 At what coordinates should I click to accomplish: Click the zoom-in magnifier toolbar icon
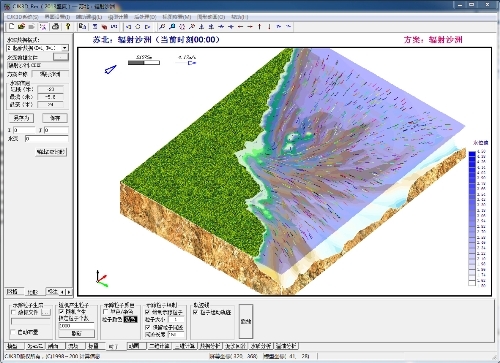tap(162, 27)
